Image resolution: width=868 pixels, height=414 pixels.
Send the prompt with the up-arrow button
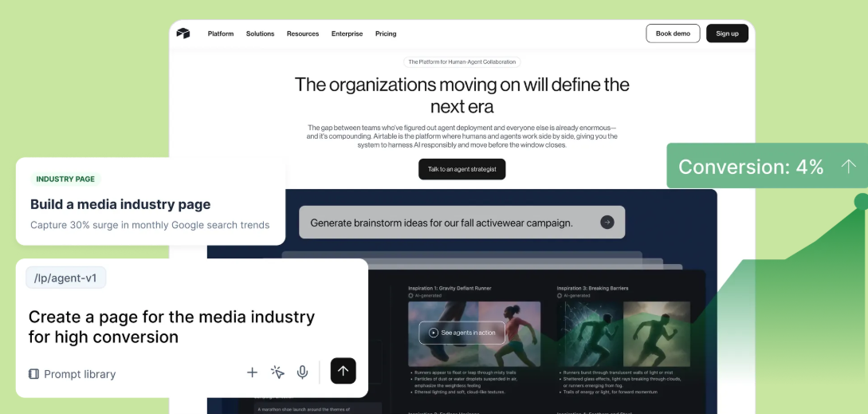(x=344, y=371)
